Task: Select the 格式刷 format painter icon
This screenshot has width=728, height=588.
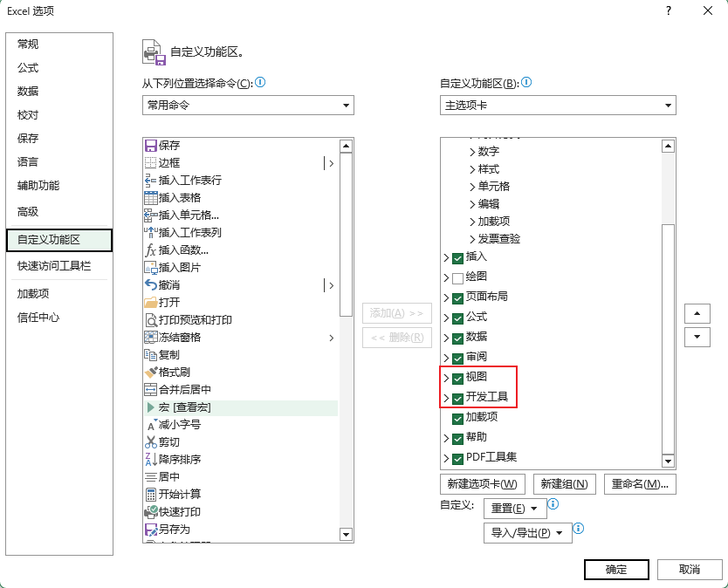Action: click(x=150, y=373)
